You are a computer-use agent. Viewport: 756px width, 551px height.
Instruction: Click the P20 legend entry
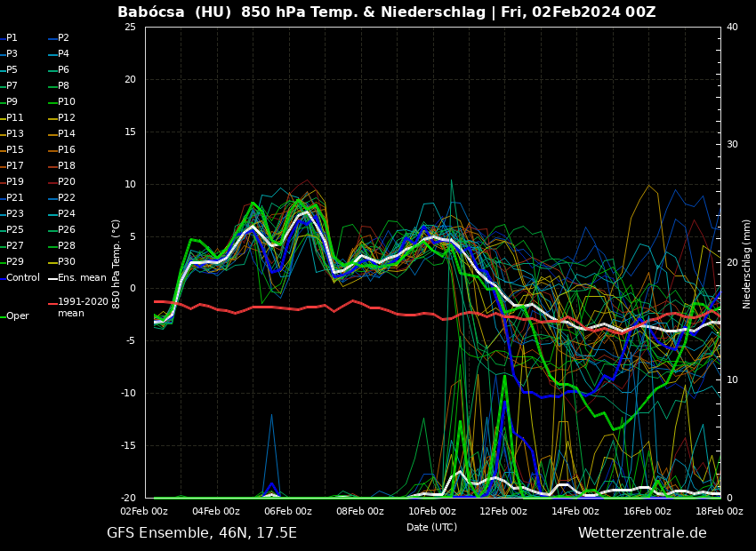67,182
